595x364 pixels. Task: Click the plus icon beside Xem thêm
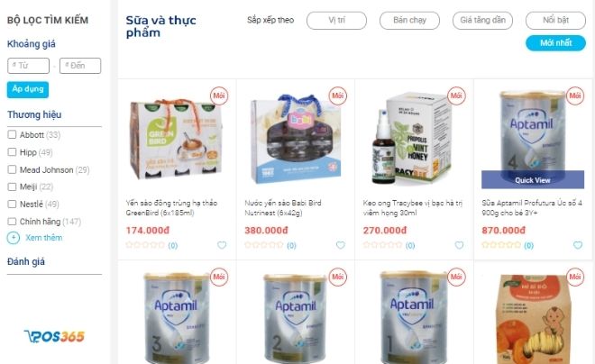(x=14, y=238)
